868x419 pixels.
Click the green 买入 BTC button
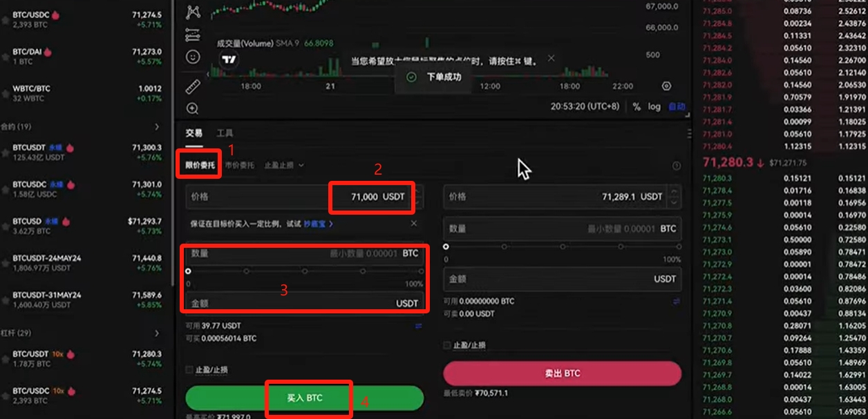click(x=304, y=398)
